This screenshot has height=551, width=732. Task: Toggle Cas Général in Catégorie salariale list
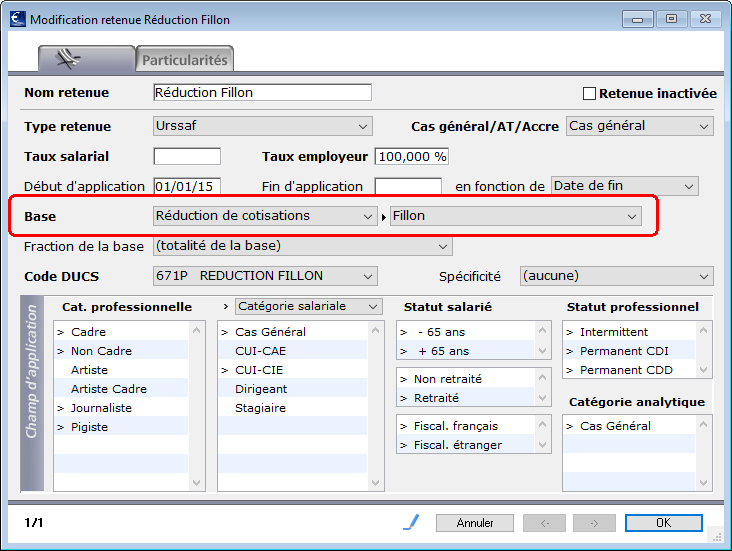click(x=293, y=332)
